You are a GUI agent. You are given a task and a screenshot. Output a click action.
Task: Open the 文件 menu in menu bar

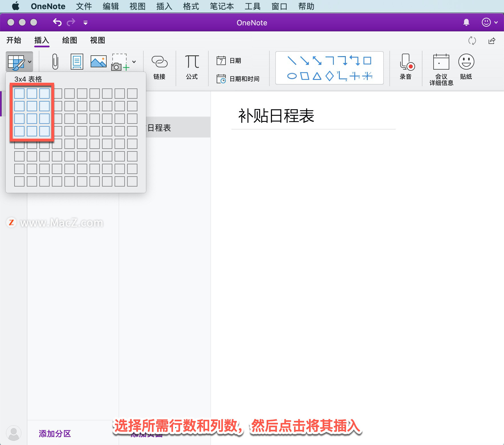pyautogui.click(x=84, y=6)
